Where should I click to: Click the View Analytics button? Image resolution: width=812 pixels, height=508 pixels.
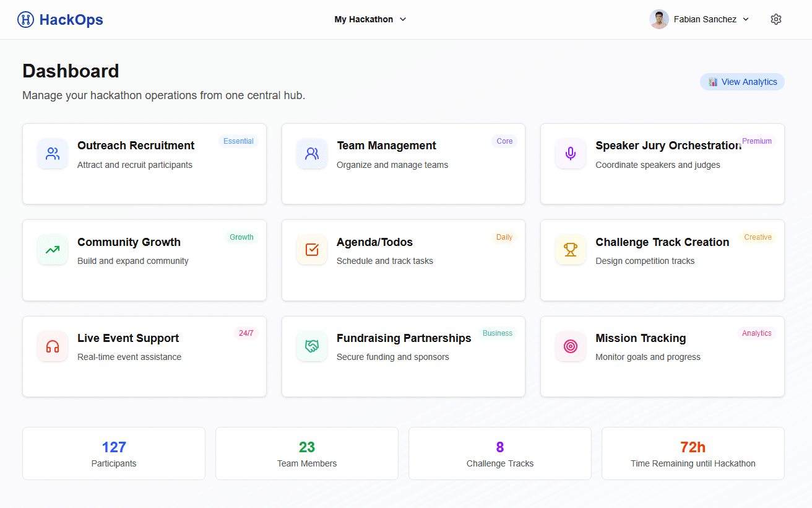pyautogui.click(x=741, y=81)
